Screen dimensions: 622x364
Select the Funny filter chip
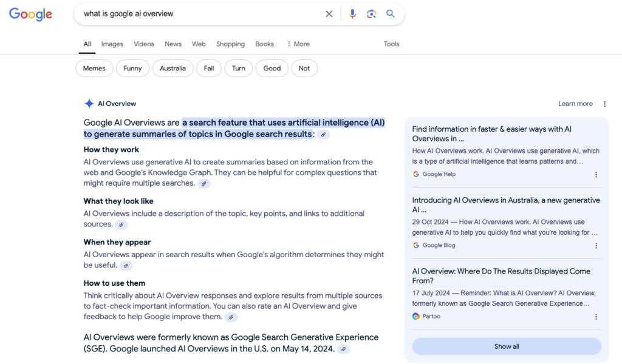tap(132, 68)
